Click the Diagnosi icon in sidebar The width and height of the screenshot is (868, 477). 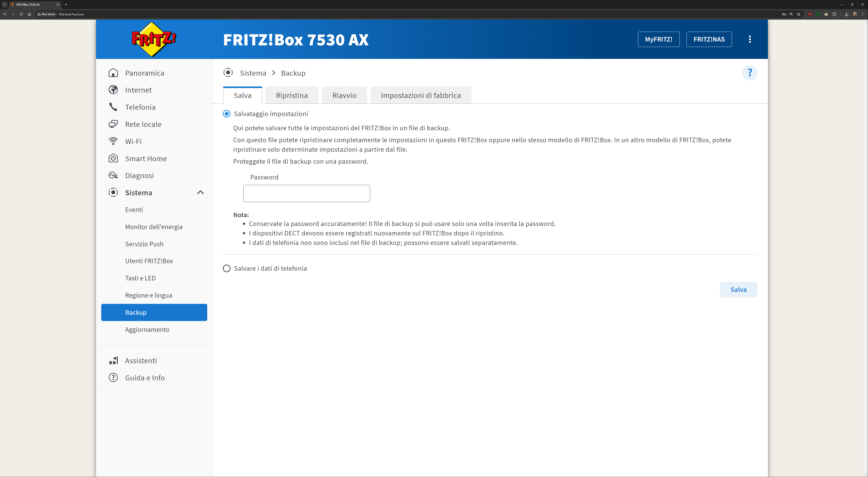[x=113, y=175]
